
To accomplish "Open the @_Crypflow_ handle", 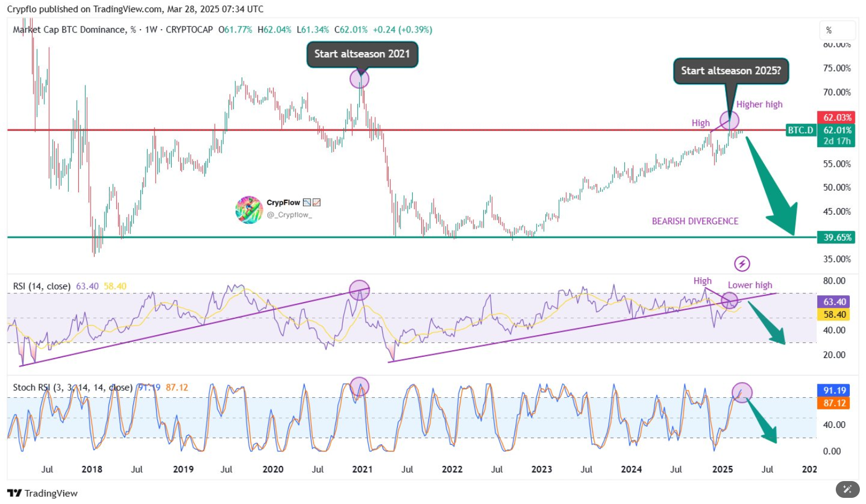I will (x=289, y=215).
